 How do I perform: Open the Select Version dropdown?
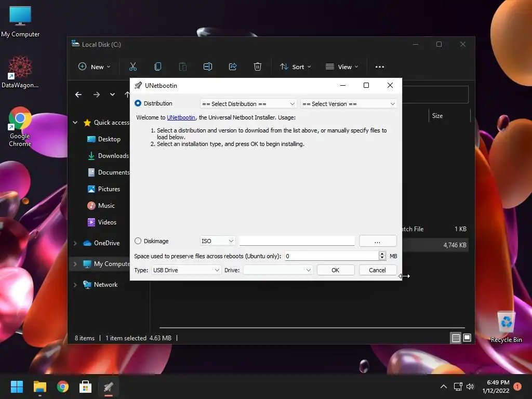coord(349,104)
